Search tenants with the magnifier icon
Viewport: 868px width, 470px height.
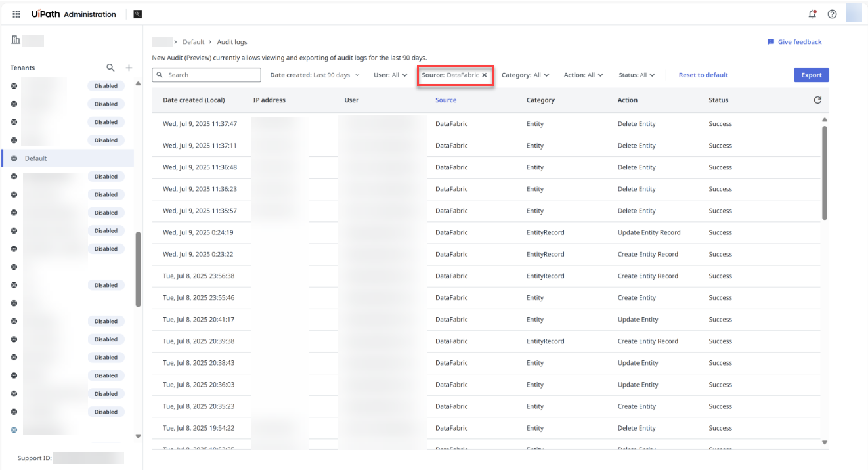(111, 68)
